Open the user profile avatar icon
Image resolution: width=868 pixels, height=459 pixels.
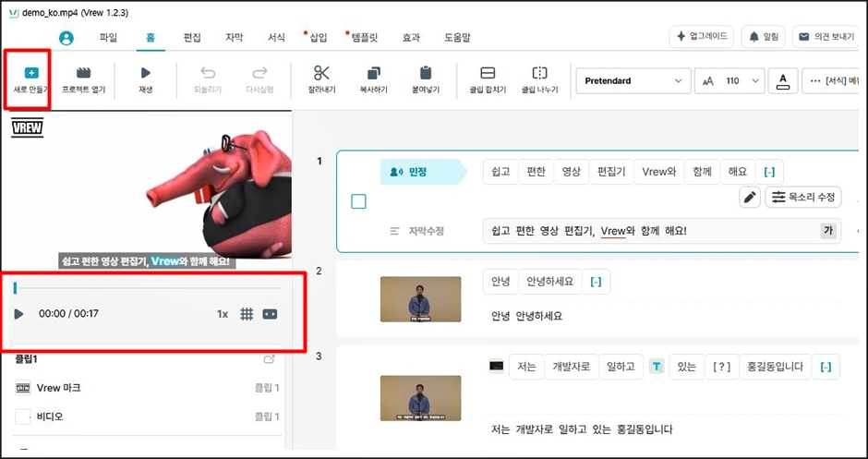[x=66, y=38]
